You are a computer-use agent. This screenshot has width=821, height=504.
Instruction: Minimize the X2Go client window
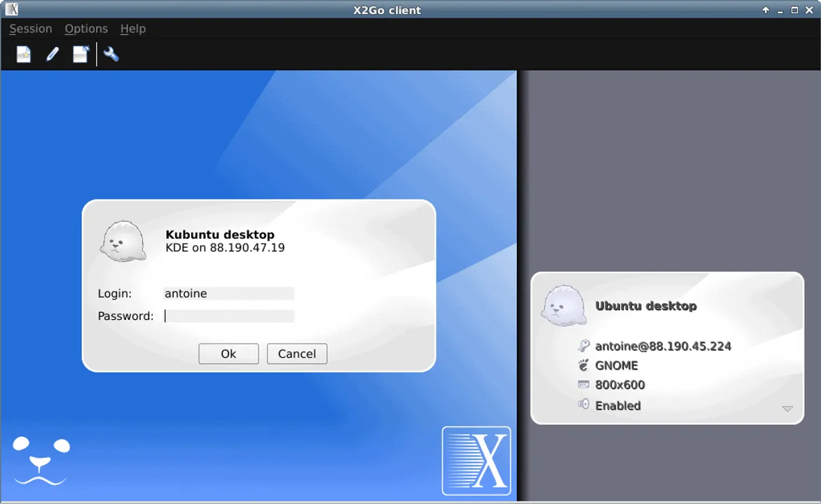click(x=780, y=10)
